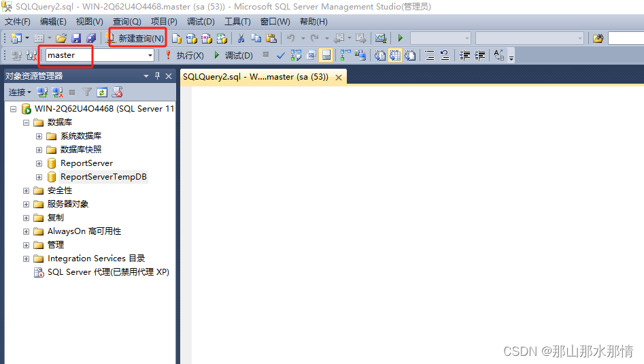Click the Change Connection icon in SQL toolbar
Image resolution: width=644 pixels, height=364 pixels.
point(31,55)
